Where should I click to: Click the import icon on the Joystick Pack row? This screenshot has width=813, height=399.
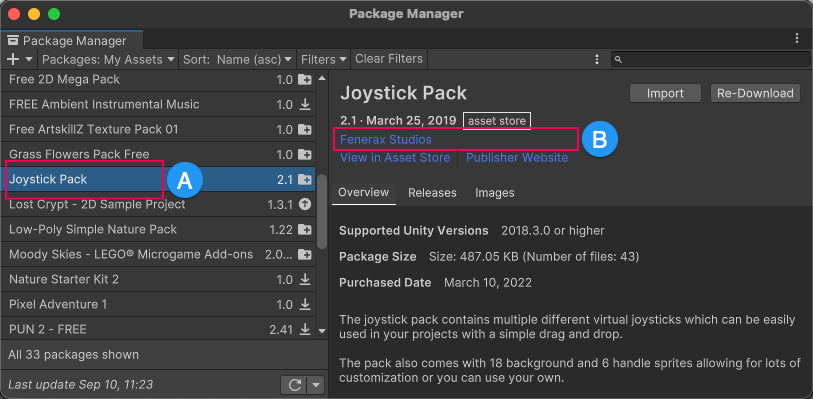point(305,180)
